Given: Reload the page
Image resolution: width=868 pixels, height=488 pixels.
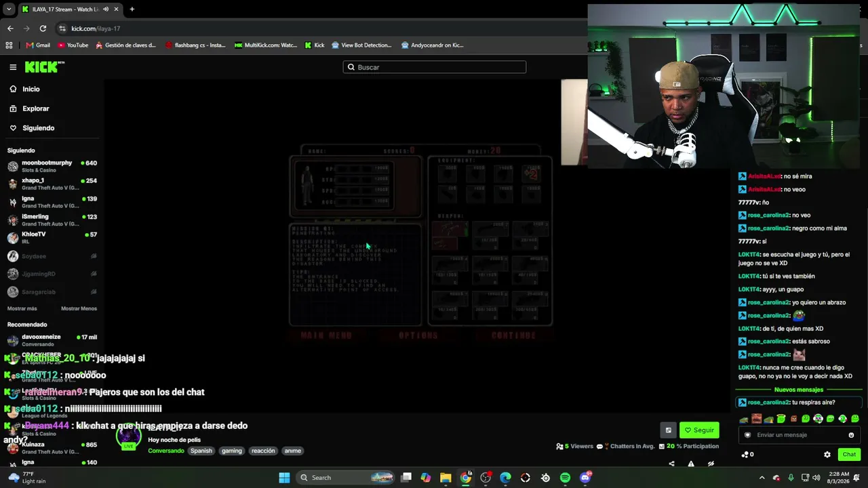Looking at the screenshot, I should (x=43, y=28).
